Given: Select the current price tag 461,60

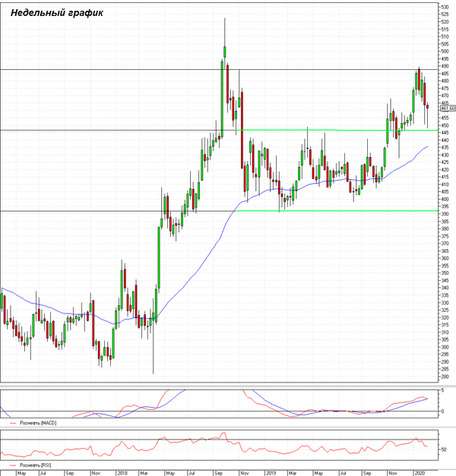Looking at the screenshot, I should [x=448, y=109].
